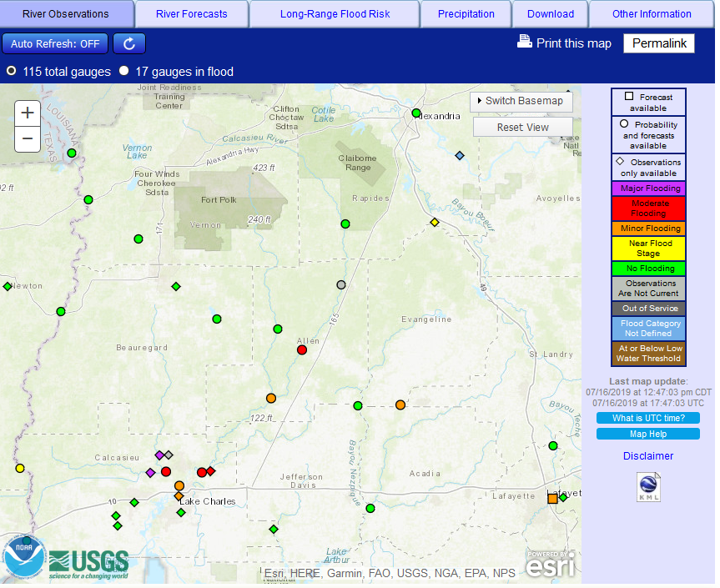The image size is (720, 588).
Task: Click the Permalink button
Action: click(x=658, y=43)
